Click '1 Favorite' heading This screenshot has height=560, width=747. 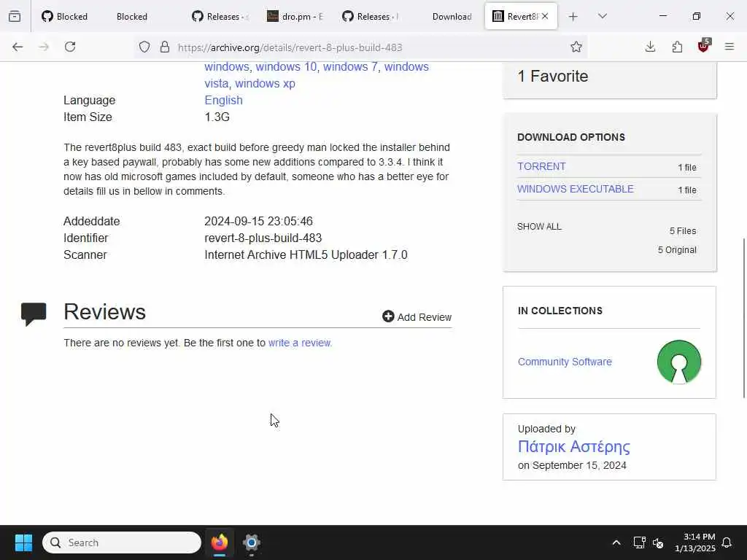point(553,76)
